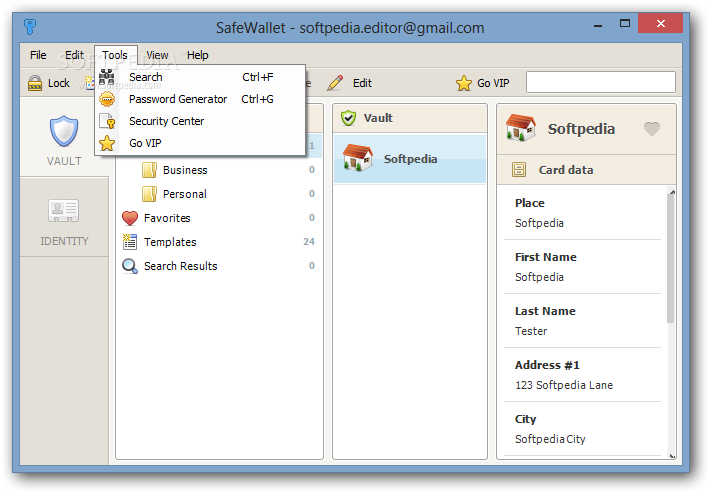Click the blue shield Vault icon
Screen dimensions: 710x493
tap(64, 131)
